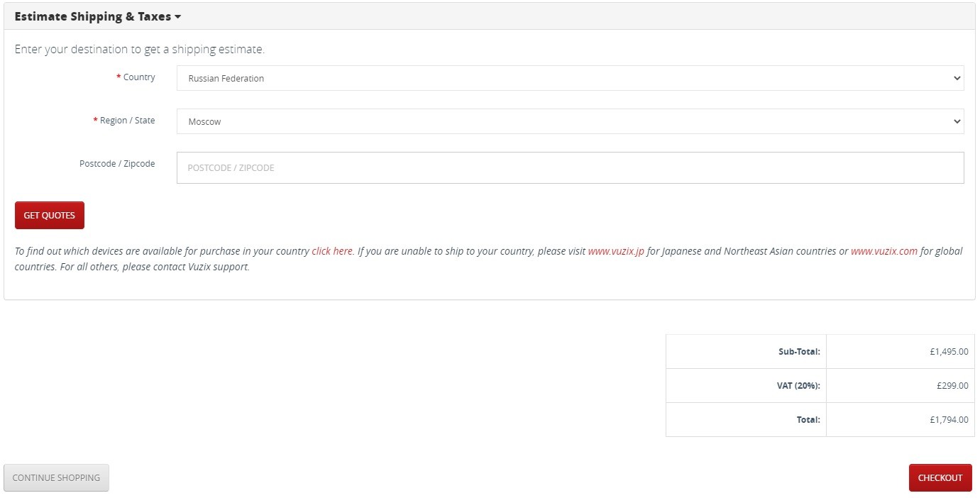Select the VAT (20%) amount £299.00
The image size is (980, 498).
[x=952, y=386]
